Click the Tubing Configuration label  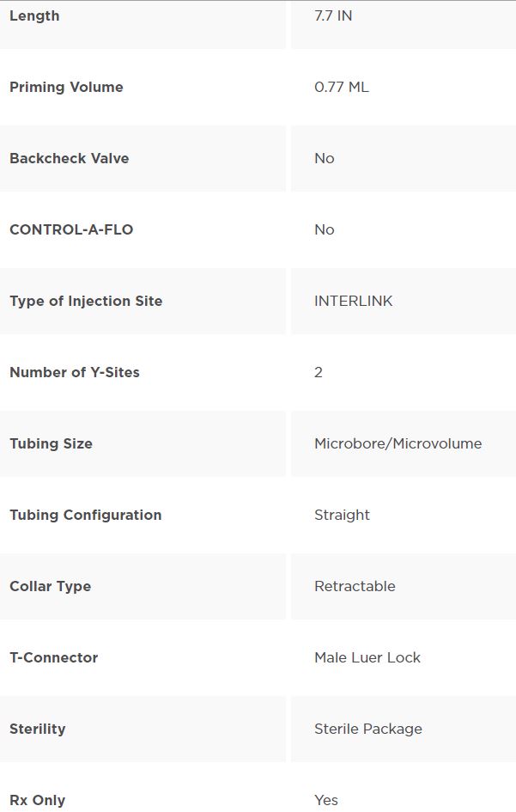(85, 515)
